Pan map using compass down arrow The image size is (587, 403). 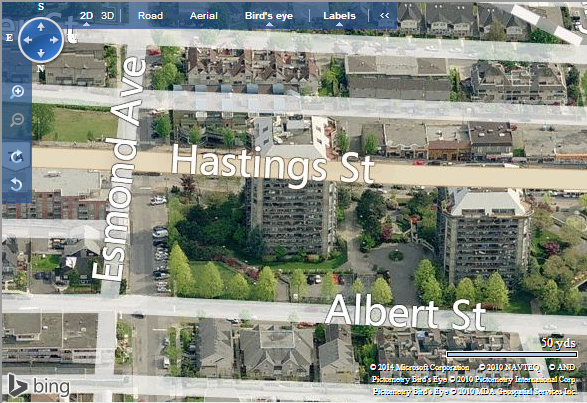[x=41, y=53]
